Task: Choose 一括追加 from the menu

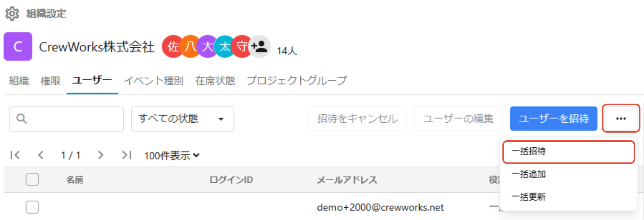Action: (569, 174)
